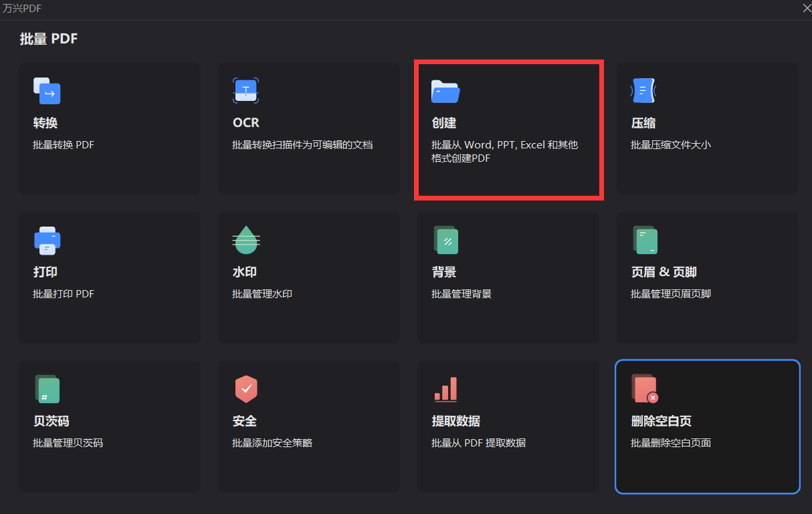Click the highlighted 创建 creation card
Screen dimensions: 812x514
(508, 129)
